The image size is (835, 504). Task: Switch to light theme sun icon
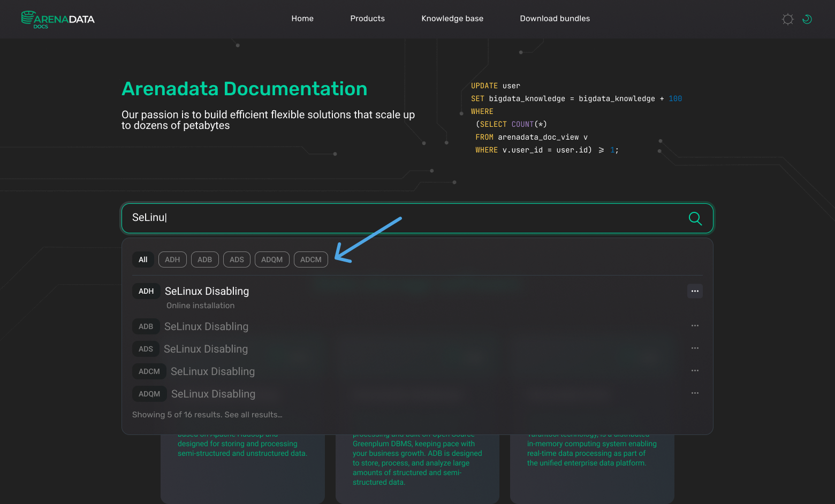[787, 19]
